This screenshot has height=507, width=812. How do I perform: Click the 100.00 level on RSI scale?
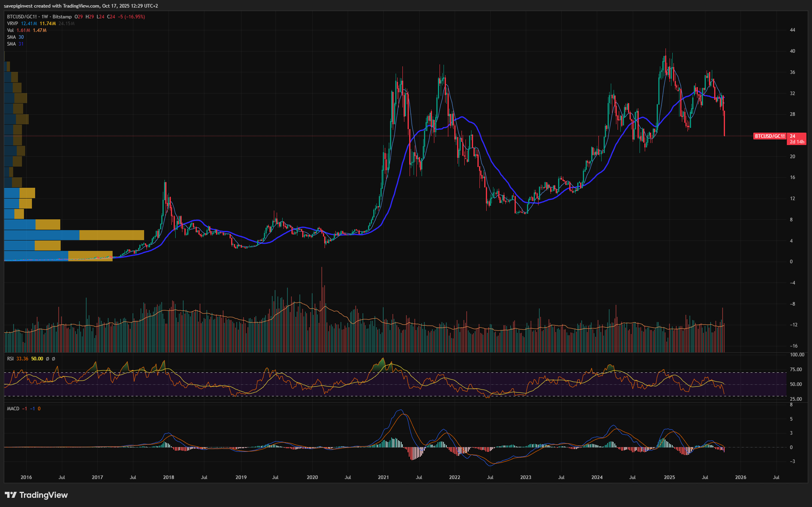pos(797,355)
